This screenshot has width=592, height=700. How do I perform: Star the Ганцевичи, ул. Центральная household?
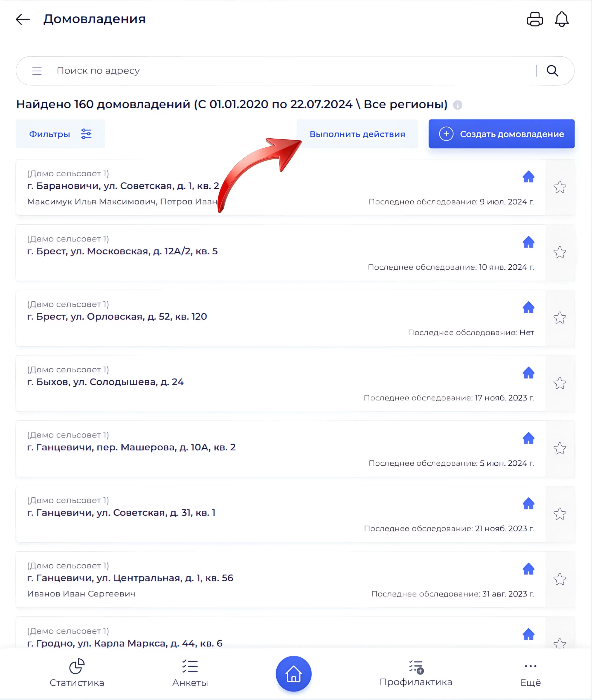[x=560, y=580]
